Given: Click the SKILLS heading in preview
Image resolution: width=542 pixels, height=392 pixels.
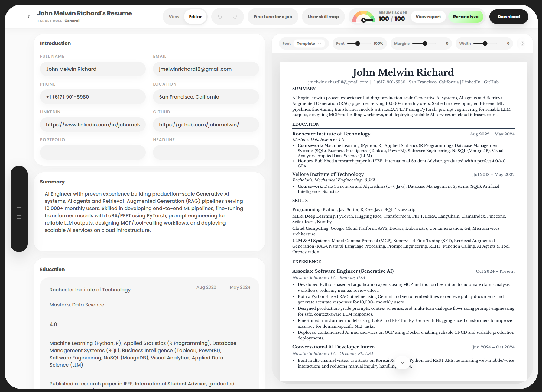Looking at the screenshot, I should pos(300,200).
